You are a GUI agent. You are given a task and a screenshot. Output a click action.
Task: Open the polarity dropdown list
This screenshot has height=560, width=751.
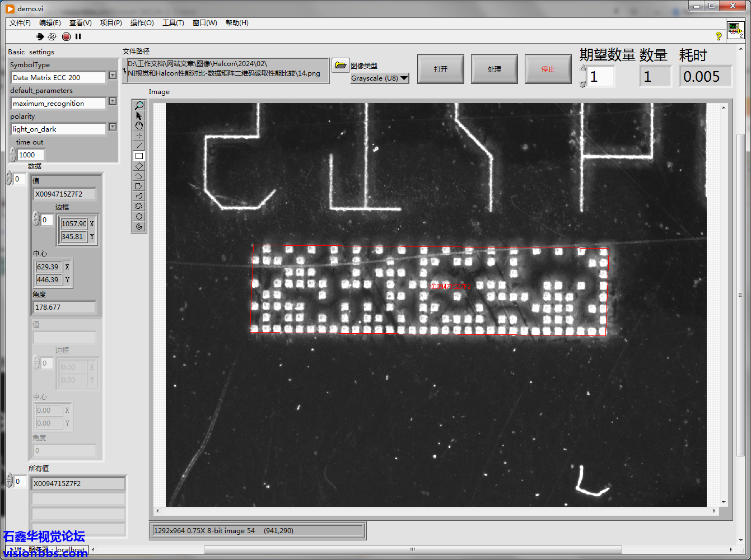click(113, 127)
